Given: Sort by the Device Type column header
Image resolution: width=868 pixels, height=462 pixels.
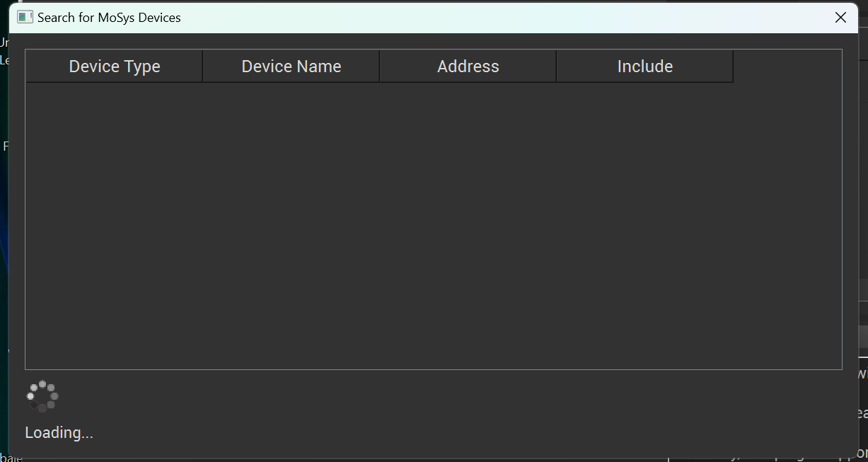Looking at the screenshot, I should point(115,67).
